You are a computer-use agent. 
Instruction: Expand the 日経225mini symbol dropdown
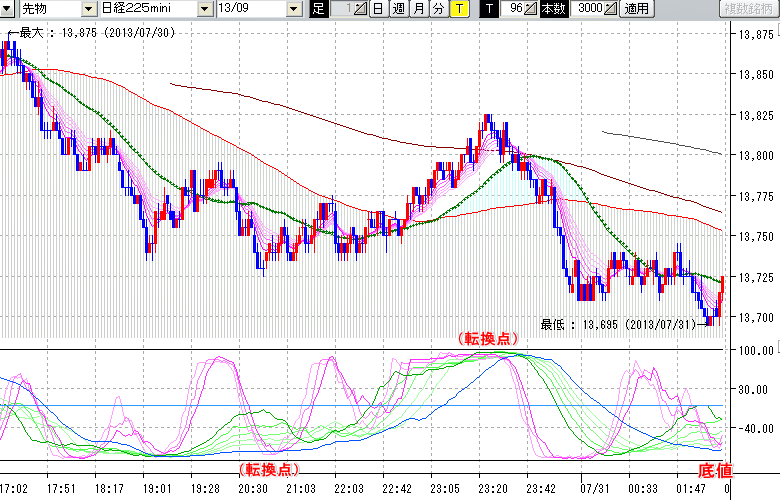[x=205, y=9]
